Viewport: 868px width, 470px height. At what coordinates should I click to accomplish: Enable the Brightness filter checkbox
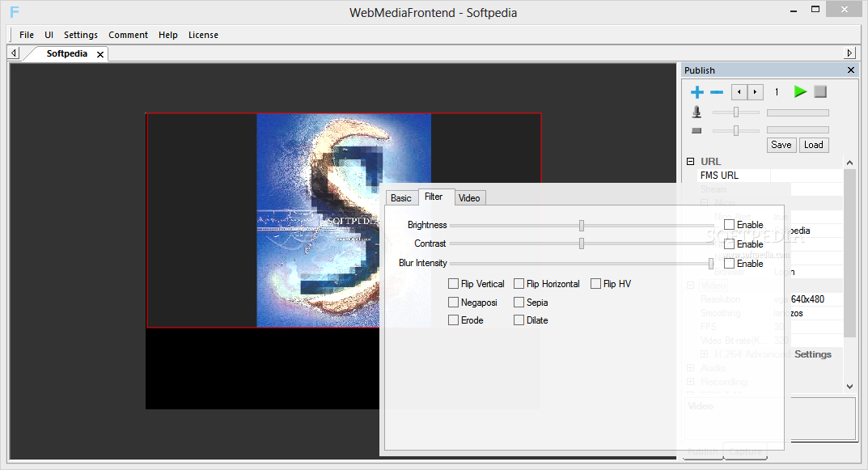pos(729,224)
